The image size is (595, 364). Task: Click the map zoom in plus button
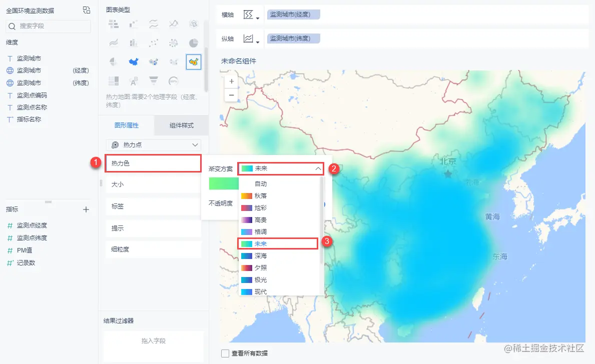231,80
